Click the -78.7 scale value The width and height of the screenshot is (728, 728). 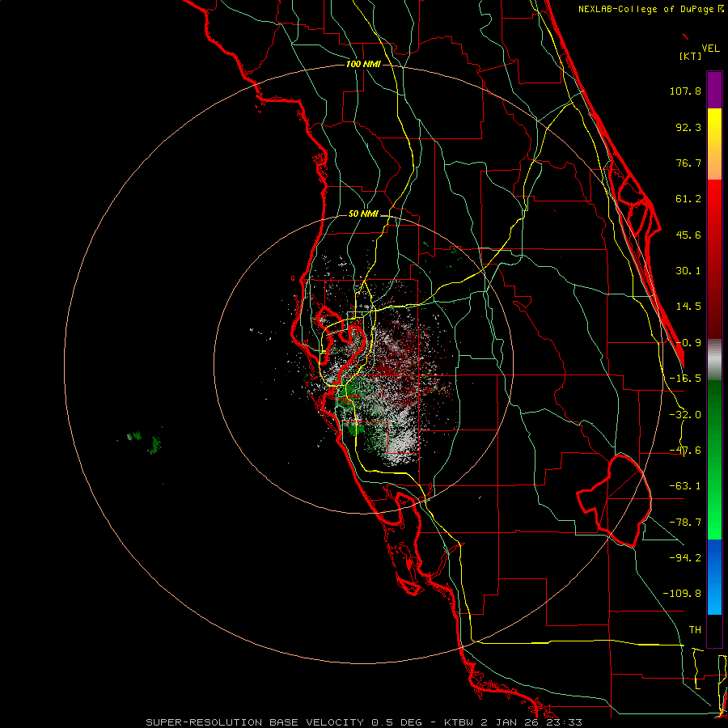click(685, 523)
